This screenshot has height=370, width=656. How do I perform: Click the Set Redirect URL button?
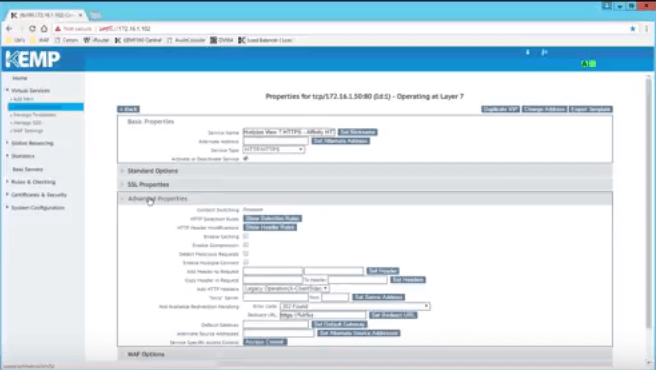tap(393, 315)
